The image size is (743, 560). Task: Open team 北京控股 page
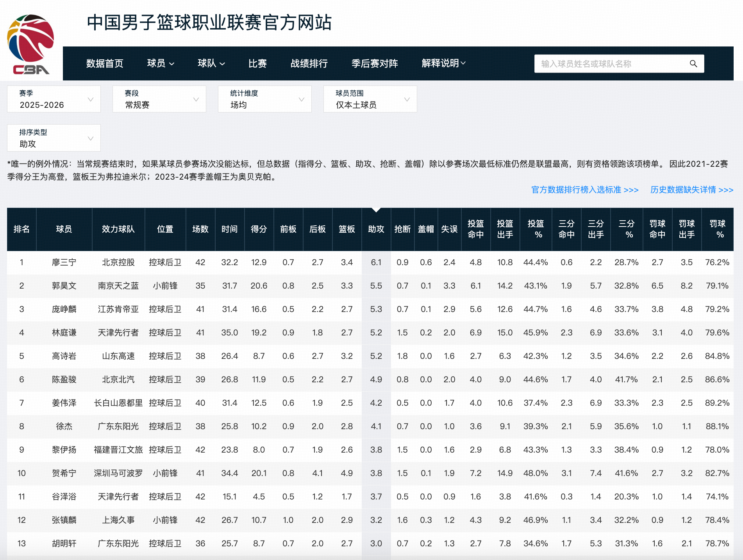(x=118, y=262)
